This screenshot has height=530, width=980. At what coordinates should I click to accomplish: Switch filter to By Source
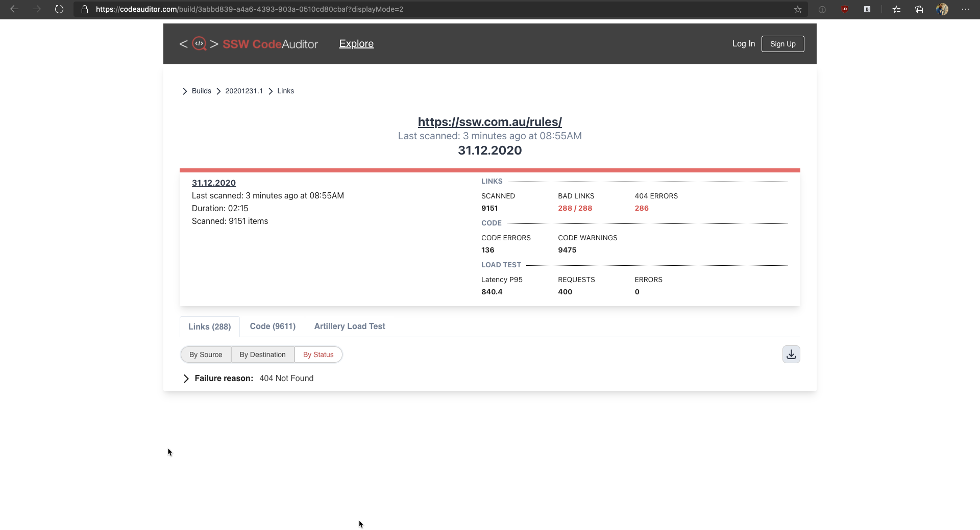point(205,354)
